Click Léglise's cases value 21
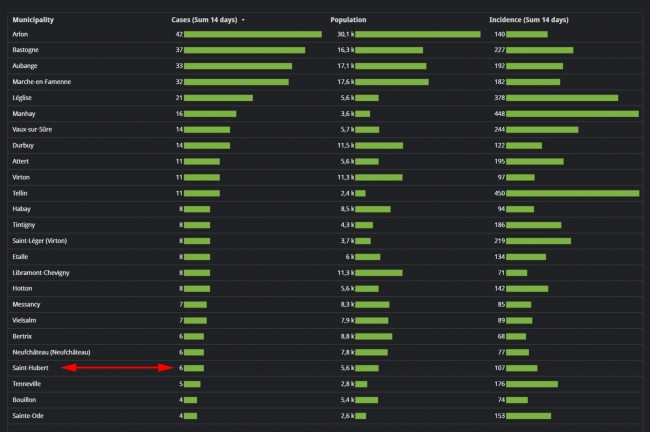The height and width of the screenshot is (432, 650). [x=179, y=98]
